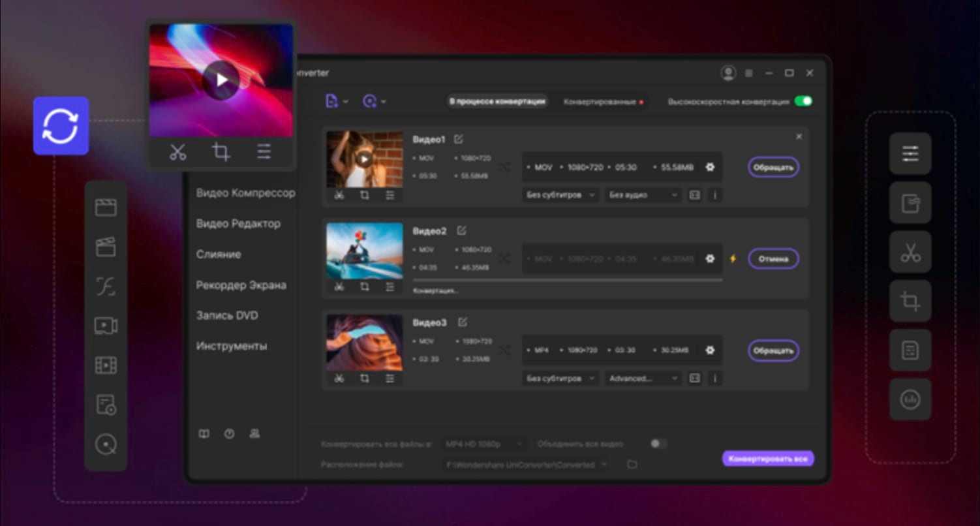Cancel conversion with the Отмена button on Видео2
This screenshot has width=980, height=526.
click(773, 259)
